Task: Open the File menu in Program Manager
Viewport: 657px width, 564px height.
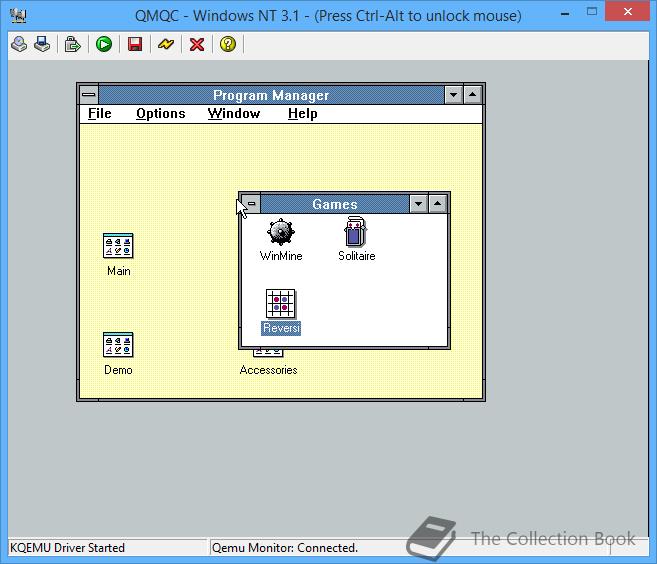Action: [x=100, y=114]
